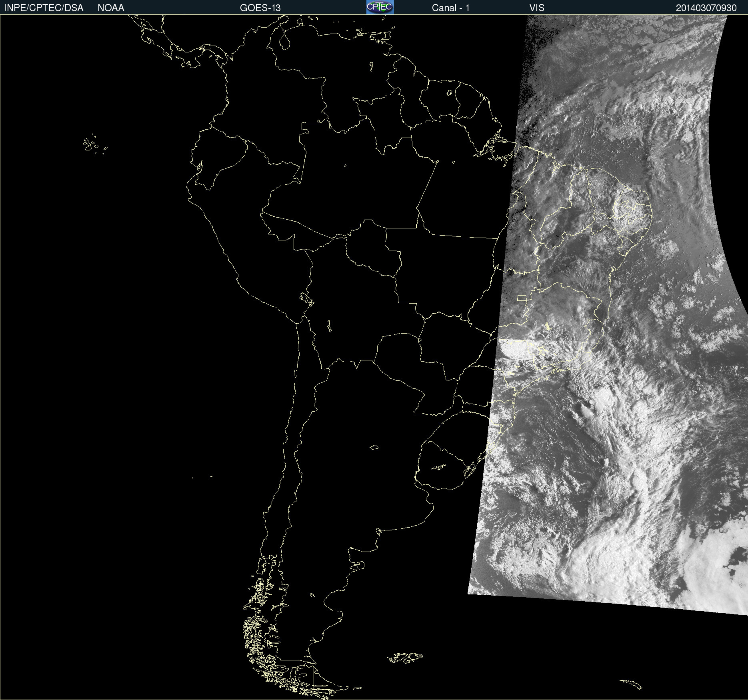This screenshot has width=748, height=700.
Task: Click the CPTEC logo in header
Action: [x=380, y=7]
